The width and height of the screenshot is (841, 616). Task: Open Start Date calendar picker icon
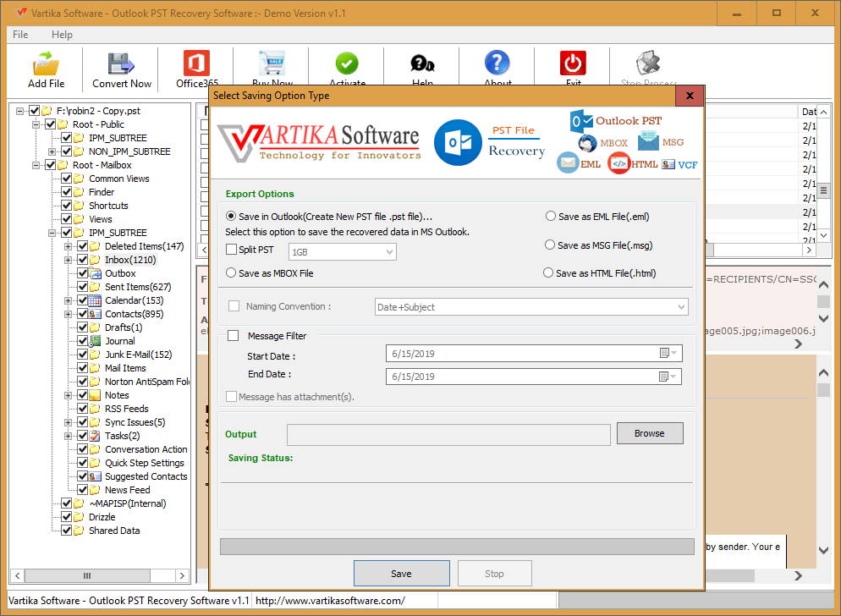coord(668,353)
